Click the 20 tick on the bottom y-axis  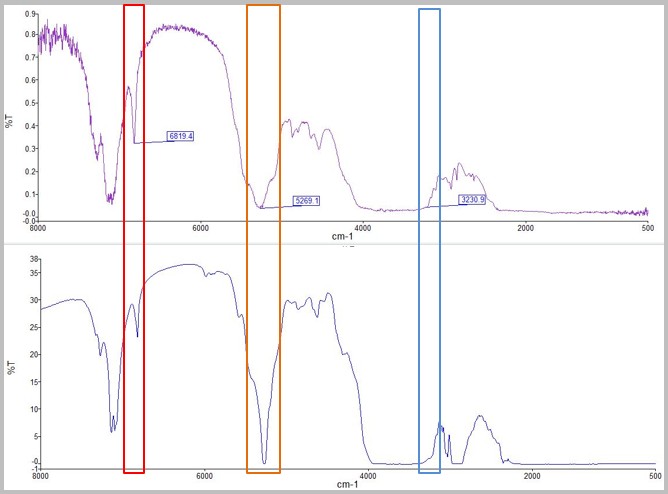pyautogui.click(x=34, y=354)
